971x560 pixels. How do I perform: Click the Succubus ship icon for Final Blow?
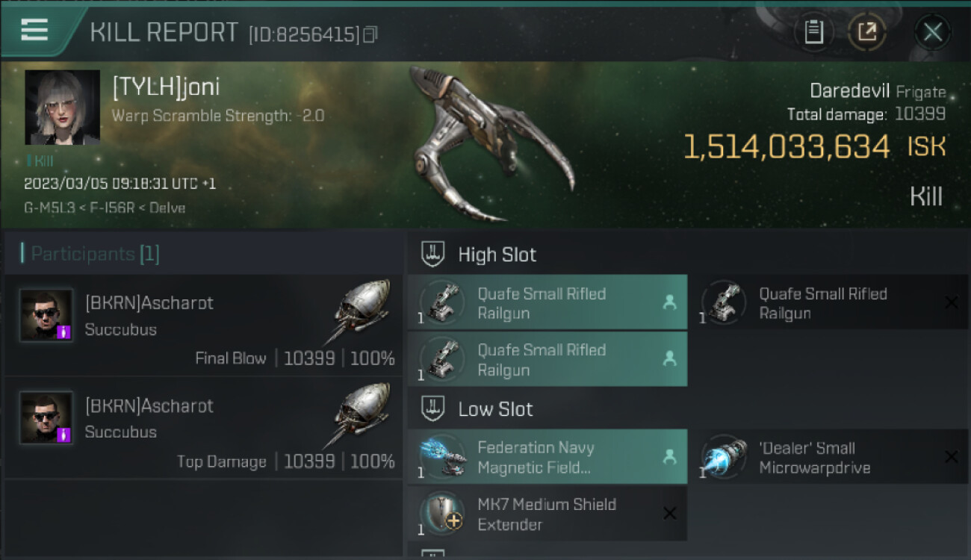pyautogui.click(x=360, y=311)
